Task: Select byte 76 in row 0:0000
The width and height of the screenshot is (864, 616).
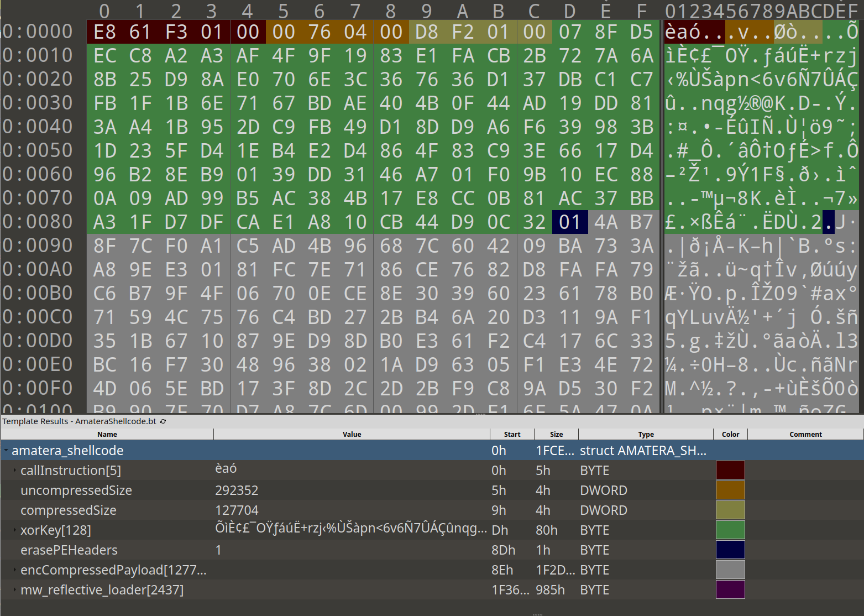Action: coord(320,32)
